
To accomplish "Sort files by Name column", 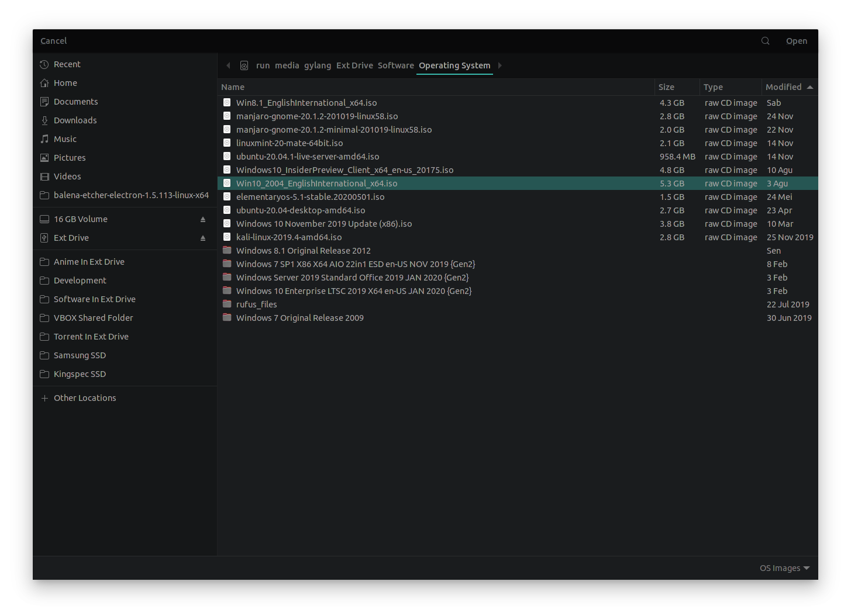I will pos(436,87).
